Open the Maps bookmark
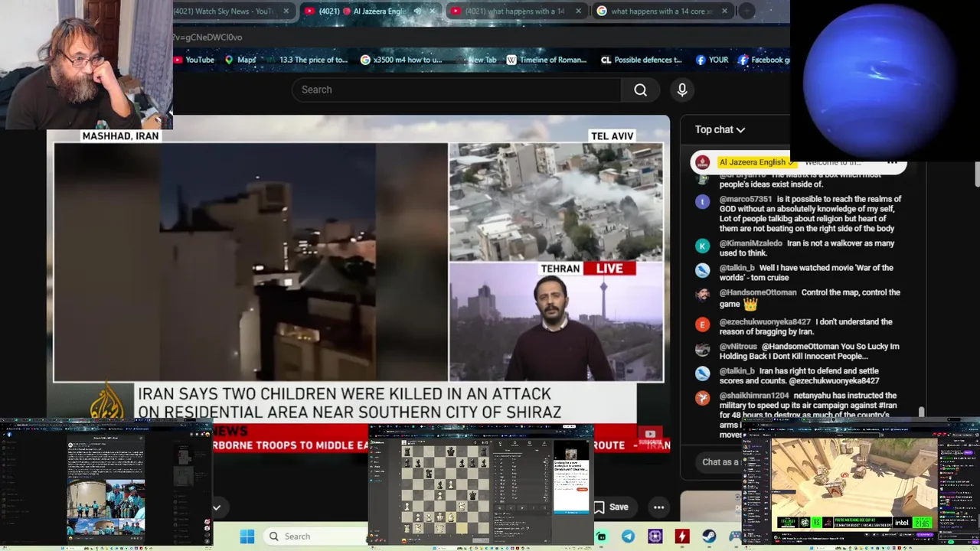This screenshot has width=980, height=551. click(240, 60)
